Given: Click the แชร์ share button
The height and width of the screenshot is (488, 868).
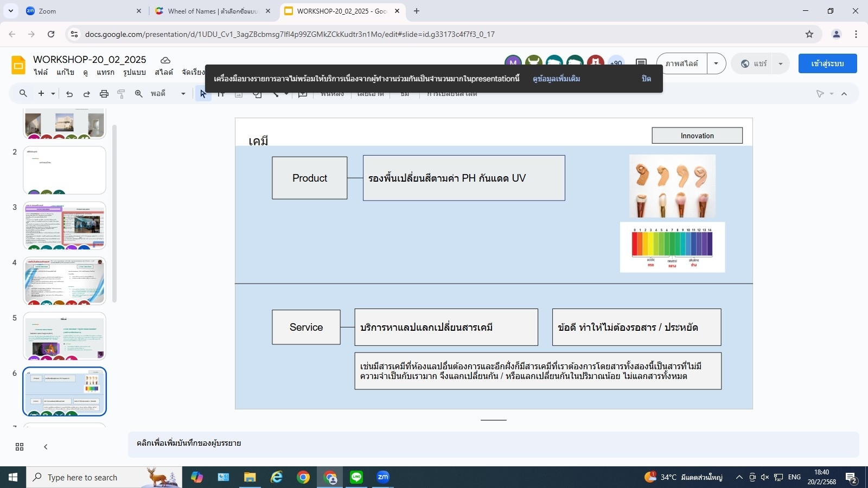Looking at the screenshot, I should [x=754, y=63].
